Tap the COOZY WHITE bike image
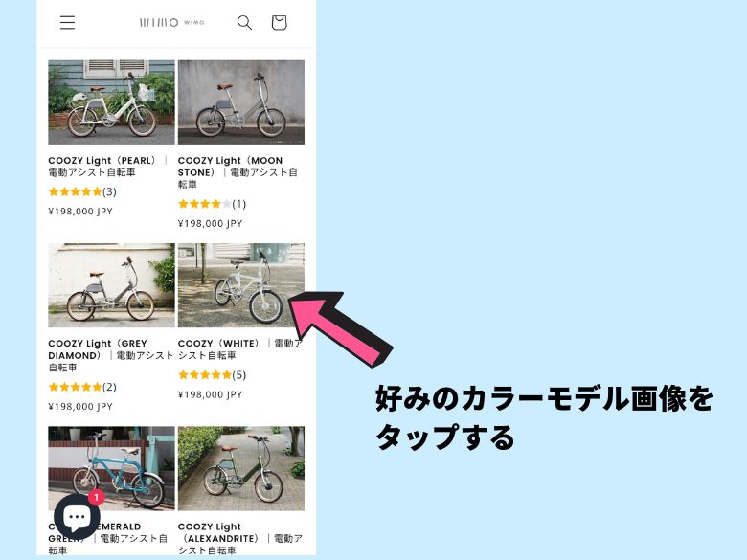Screen dimensions: 747x560 point(241,285)
